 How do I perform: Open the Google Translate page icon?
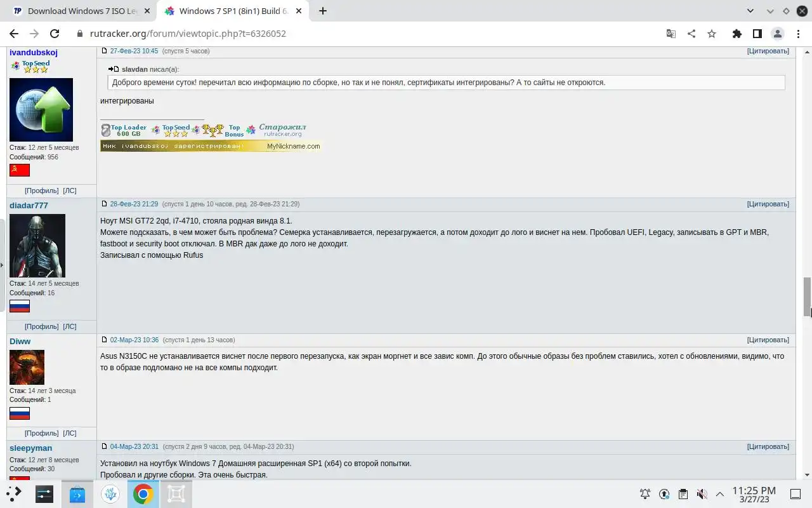(x=671, y=34)
